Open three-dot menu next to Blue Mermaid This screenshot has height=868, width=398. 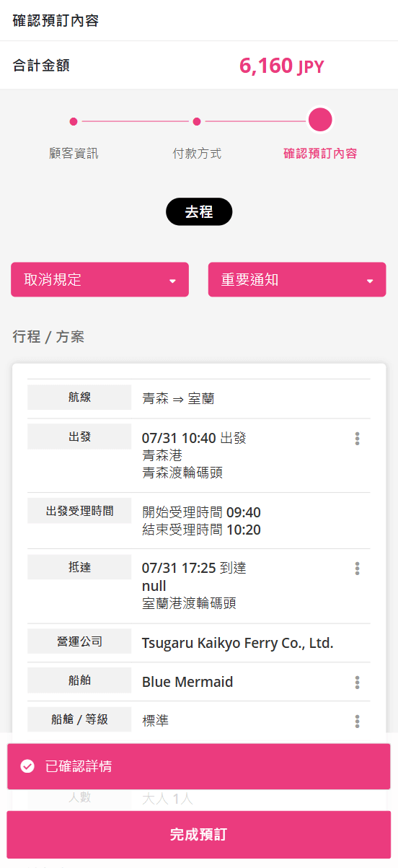357,683
